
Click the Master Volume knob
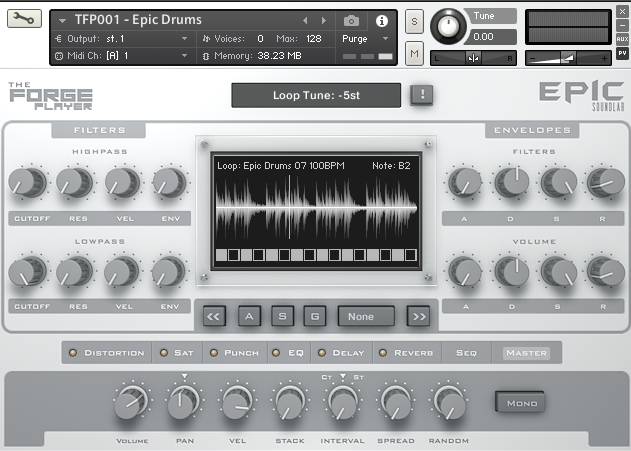click(x=131, y=402)
